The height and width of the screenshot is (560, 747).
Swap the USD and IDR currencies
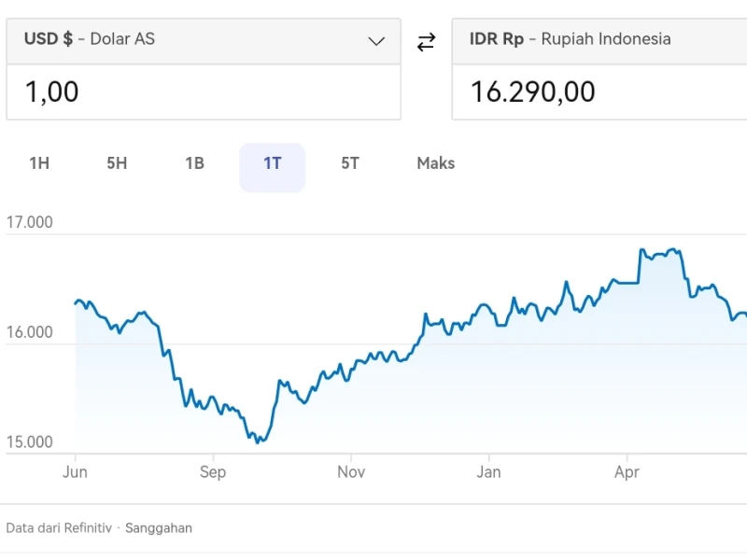click(x=426, y=42)
